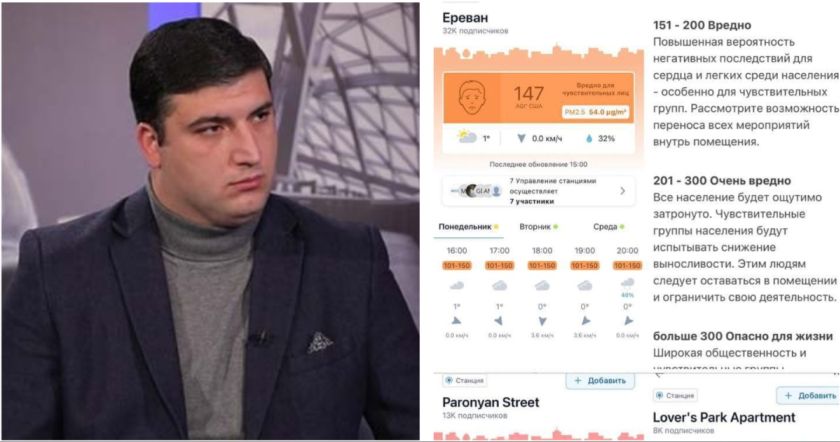Open the Paronyan Street station title
This screenshot has height=442, width=840.
(490, 402)
